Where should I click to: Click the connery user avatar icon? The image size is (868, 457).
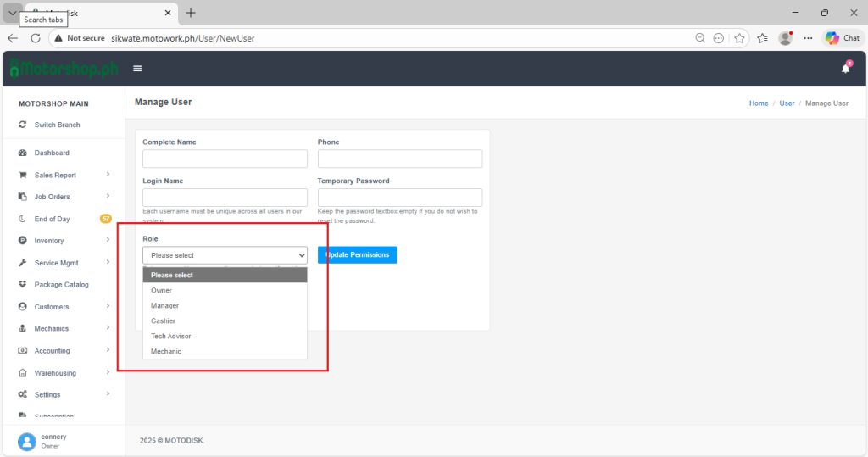point(27,441)
